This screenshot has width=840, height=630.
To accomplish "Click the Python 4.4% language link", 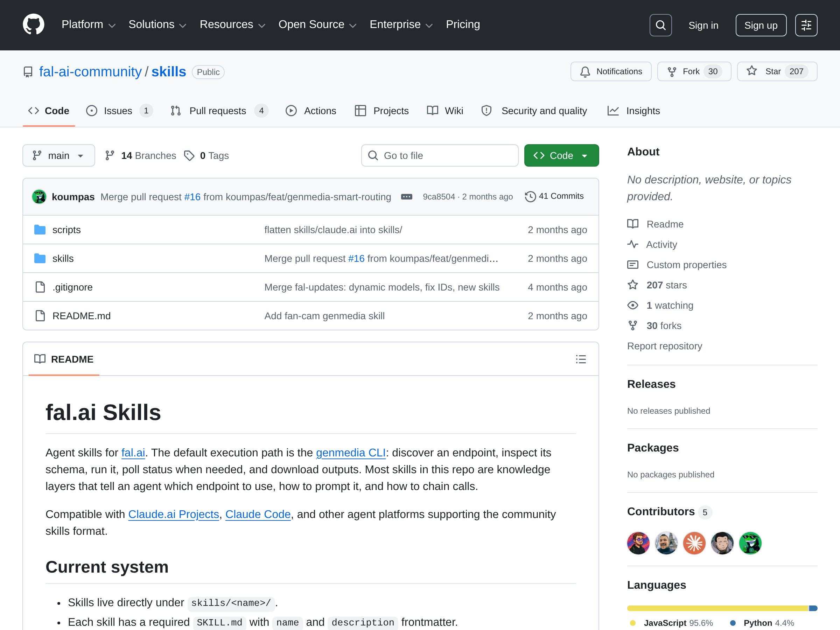I will point(762,623).
